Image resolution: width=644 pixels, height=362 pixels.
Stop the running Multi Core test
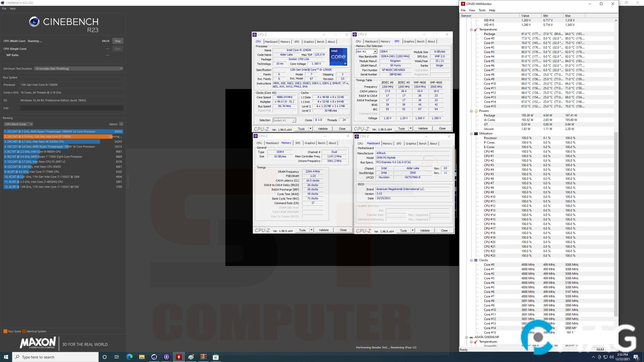(x=118, y=41)
